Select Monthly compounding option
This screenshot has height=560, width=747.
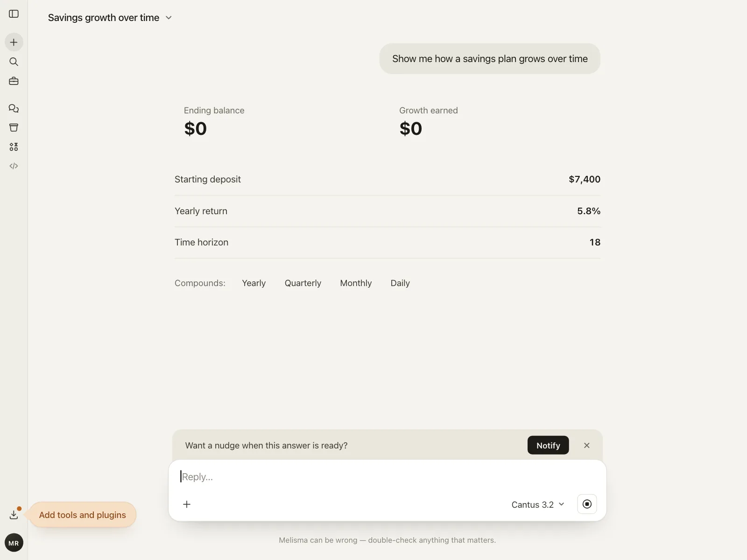[356, 283]
